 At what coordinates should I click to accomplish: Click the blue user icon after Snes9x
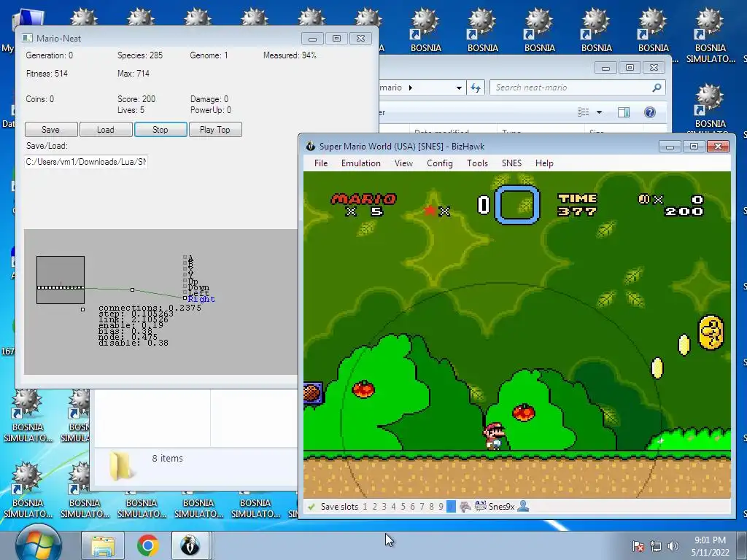523,506
